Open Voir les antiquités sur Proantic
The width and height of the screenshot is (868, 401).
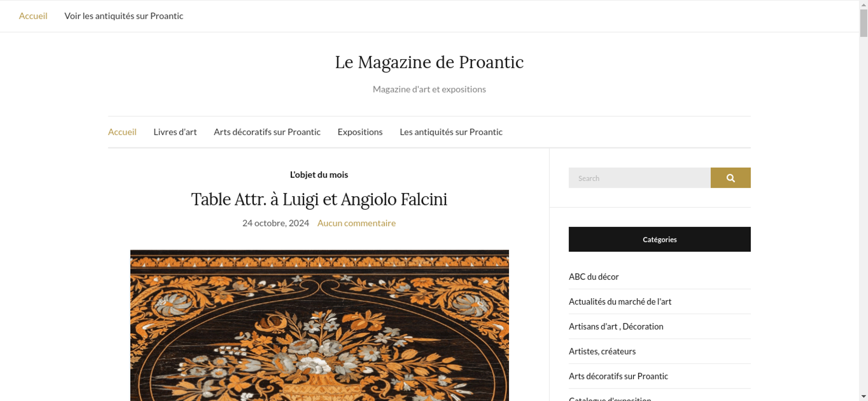click(124, 16)
